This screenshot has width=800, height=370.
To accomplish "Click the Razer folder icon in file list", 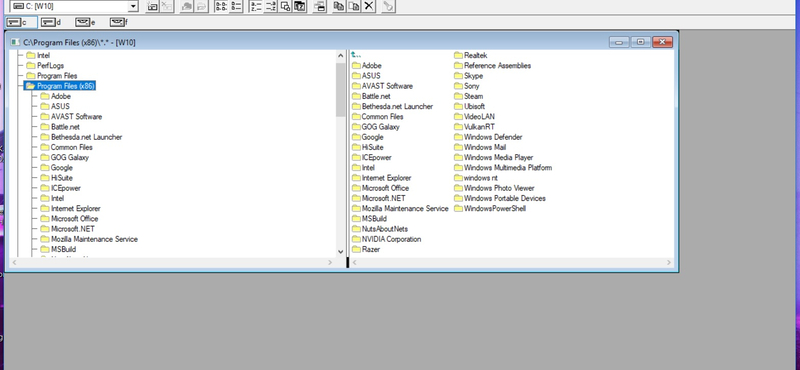I will click(x=356, y=249).
